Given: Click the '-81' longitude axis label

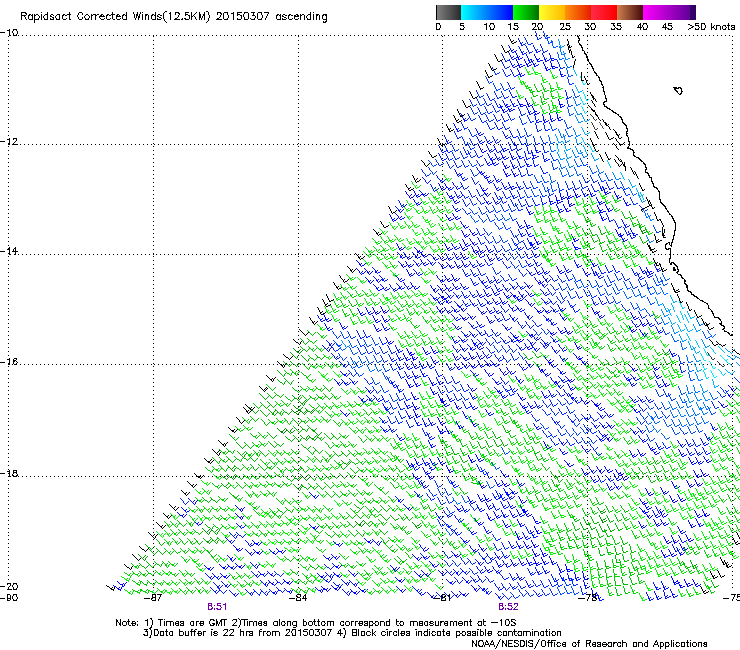Looking at the screenshot, I should [x=442, y=598].
